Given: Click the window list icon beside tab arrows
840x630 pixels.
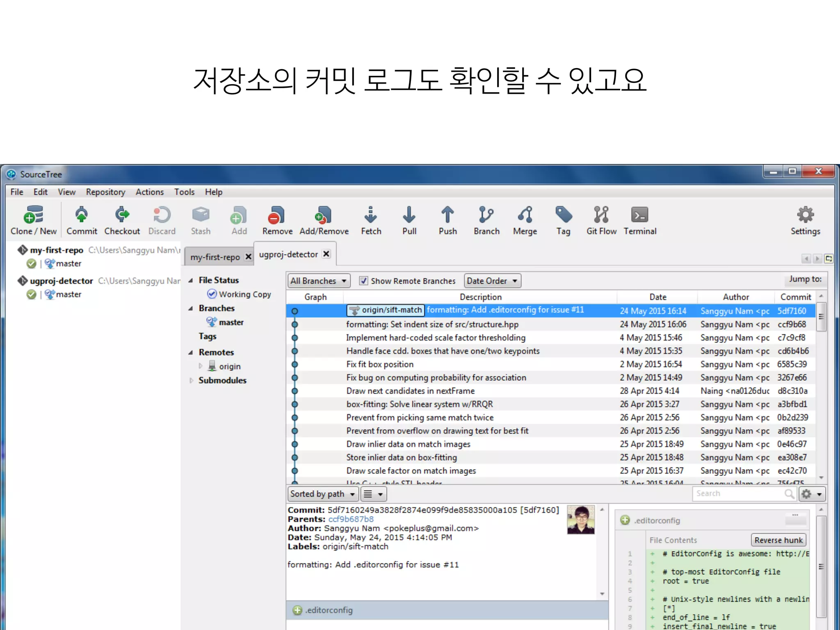Looking at the screenshot, I should pos(829,258).
